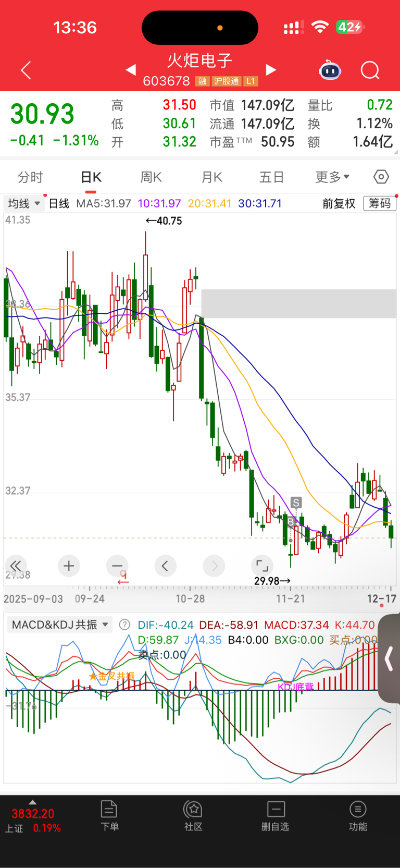This screenshot has width=400, height=868.
Task: Tap the gray gap zone rectangle
Action: [x=299, y=303]
